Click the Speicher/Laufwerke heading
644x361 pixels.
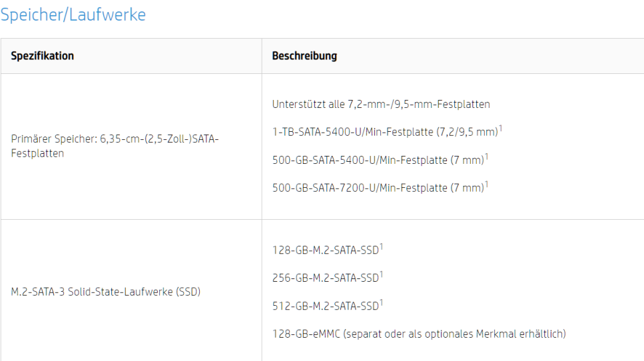point(73,15)
